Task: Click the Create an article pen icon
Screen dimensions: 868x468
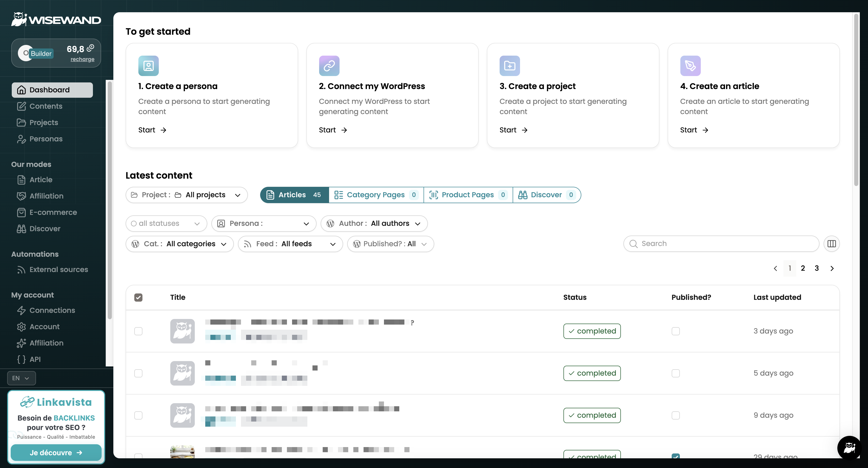Action: (x=690, y=66)
